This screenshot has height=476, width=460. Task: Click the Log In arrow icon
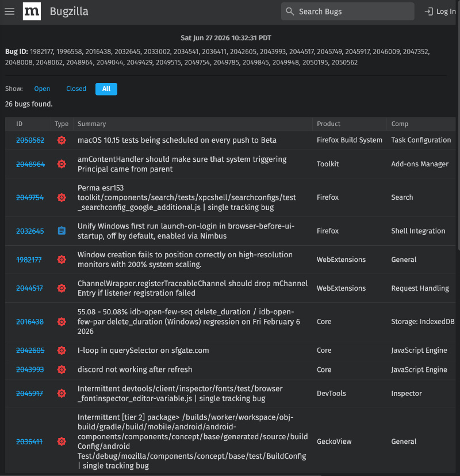click(428, 12)
